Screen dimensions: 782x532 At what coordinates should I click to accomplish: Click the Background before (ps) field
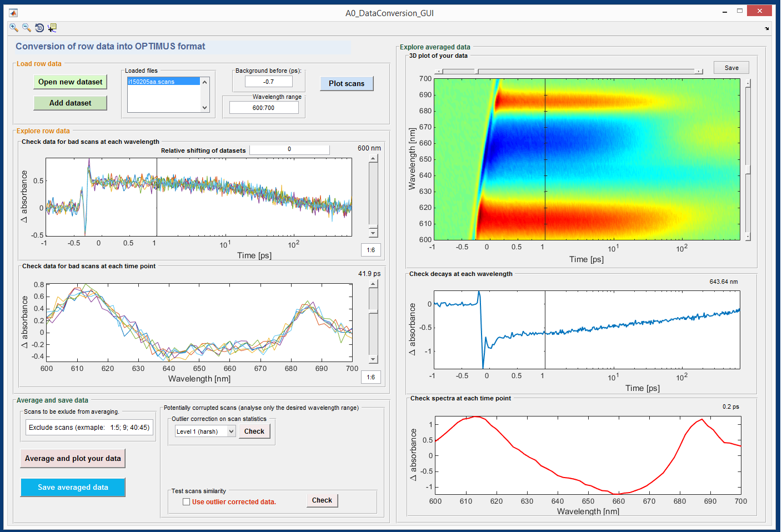point(269,82)
